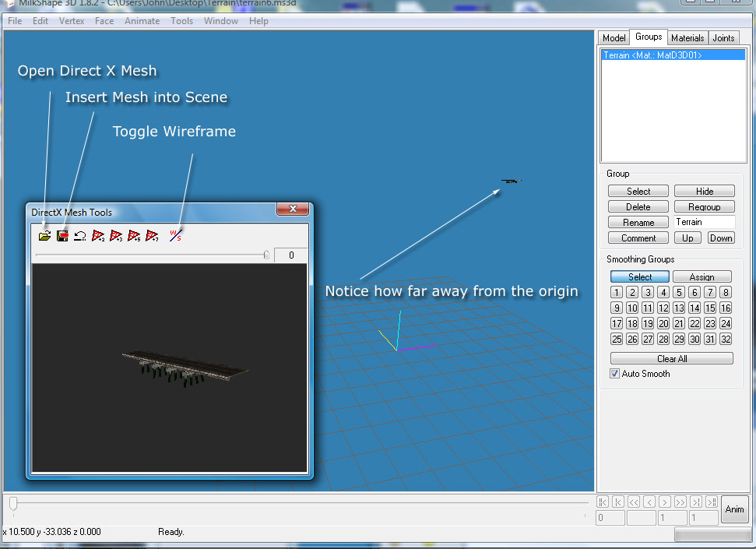Viewport: 756px width, 549px height.
Task: Click the "Ready." status bar text
Action: 171,532
